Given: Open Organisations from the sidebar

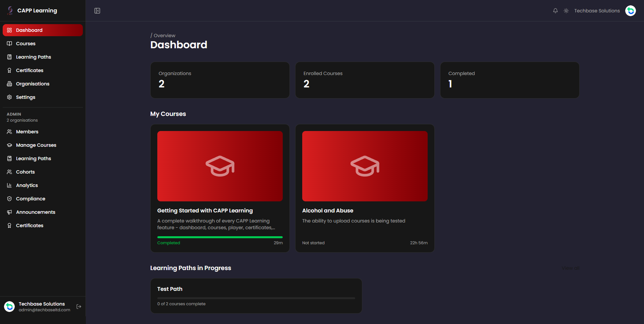Looking at the screenshot, I should tap(43, 84).
